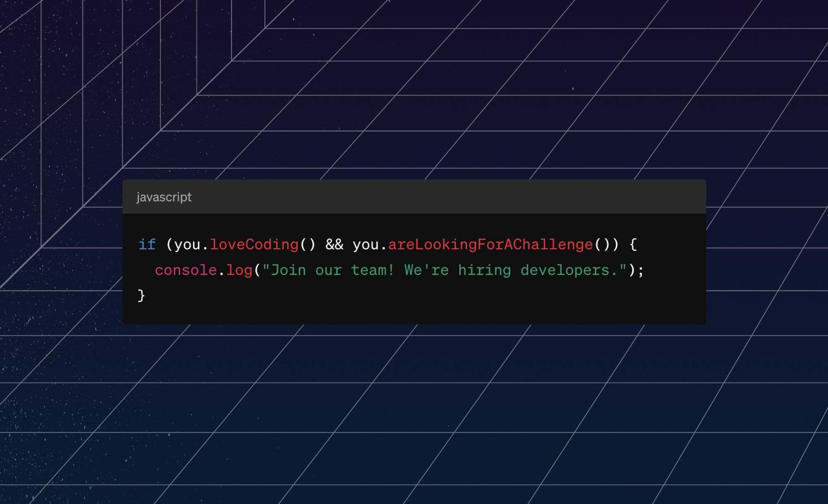Click the semicolon ending console.log line

point(641,271)
